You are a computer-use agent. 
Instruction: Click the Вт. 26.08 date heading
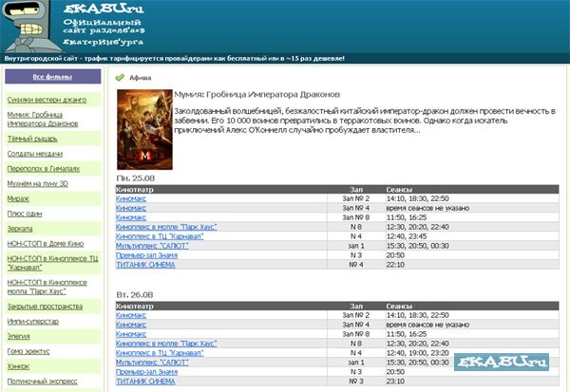(x=135, y=295)
